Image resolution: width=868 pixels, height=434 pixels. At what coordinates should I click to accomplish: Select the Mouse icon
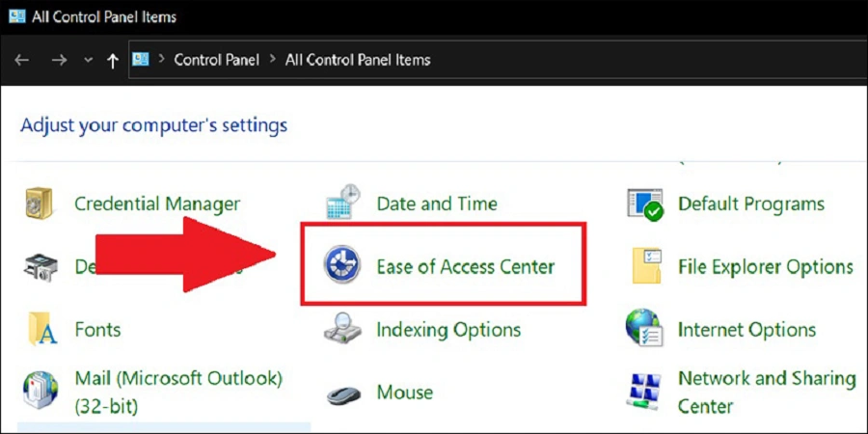pyautogui.click(x=342, y=393)
